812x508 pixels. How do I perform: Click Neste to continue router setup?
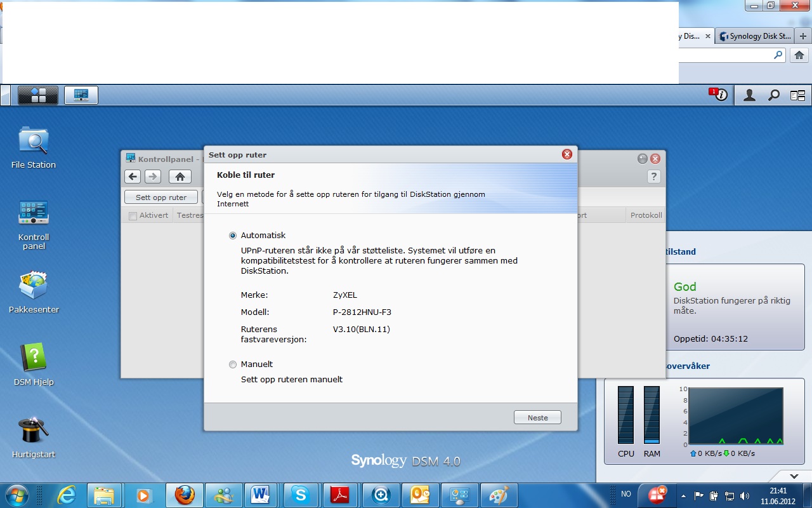click(x=537, y=418)
